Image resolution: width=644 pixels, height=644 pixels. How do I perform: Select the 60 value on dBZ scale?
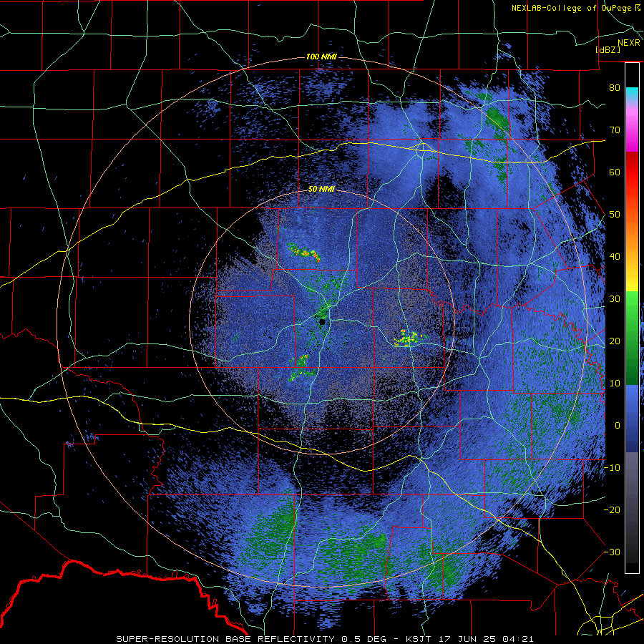coord(615,172)
